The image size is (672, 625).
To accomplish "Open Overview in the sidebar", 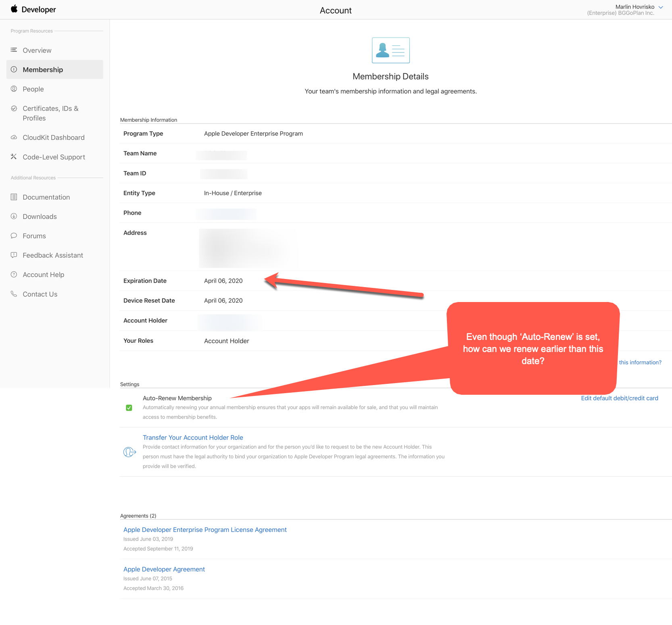I will 37,50.
